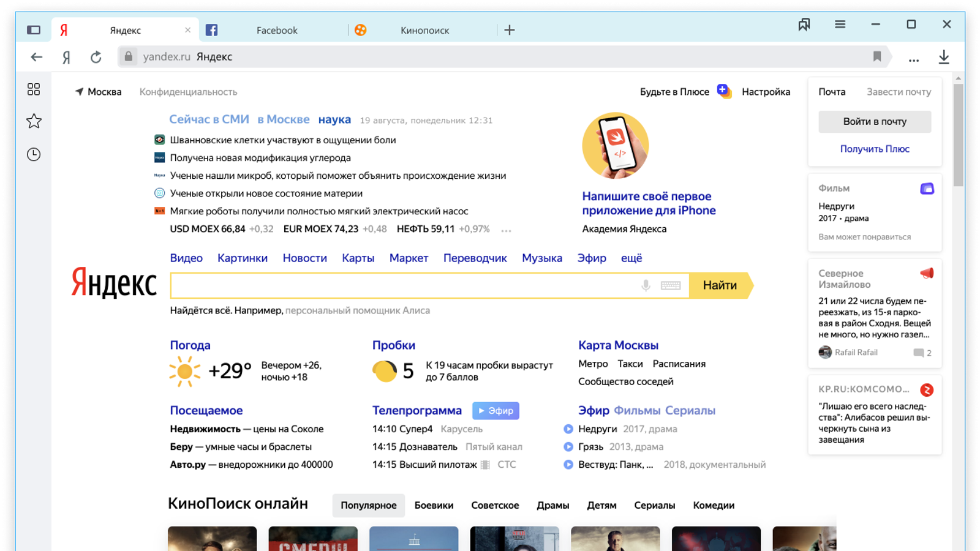Open the Получить Плюс link

click(875, 149)
